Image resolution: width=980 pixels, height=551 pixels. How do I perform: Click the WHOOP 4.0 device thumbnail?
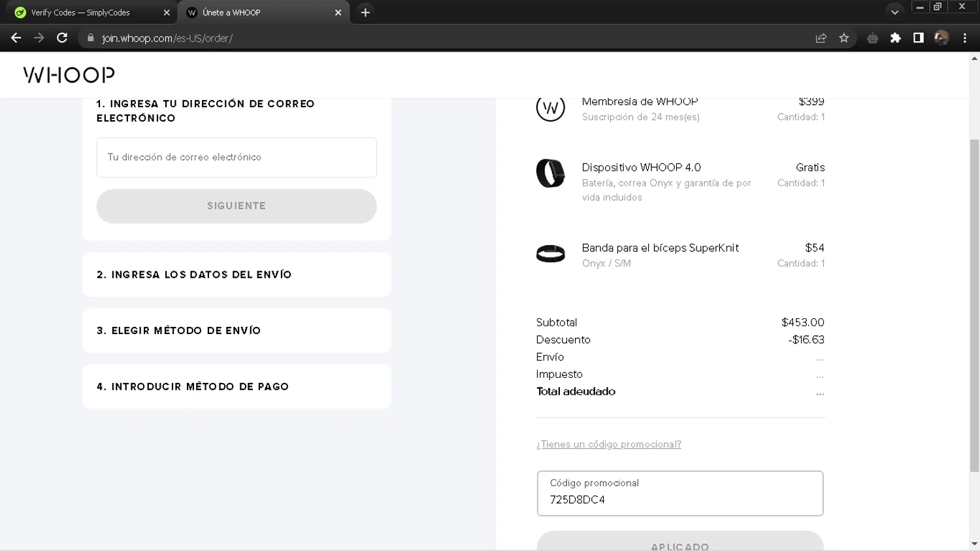[551, 174]
